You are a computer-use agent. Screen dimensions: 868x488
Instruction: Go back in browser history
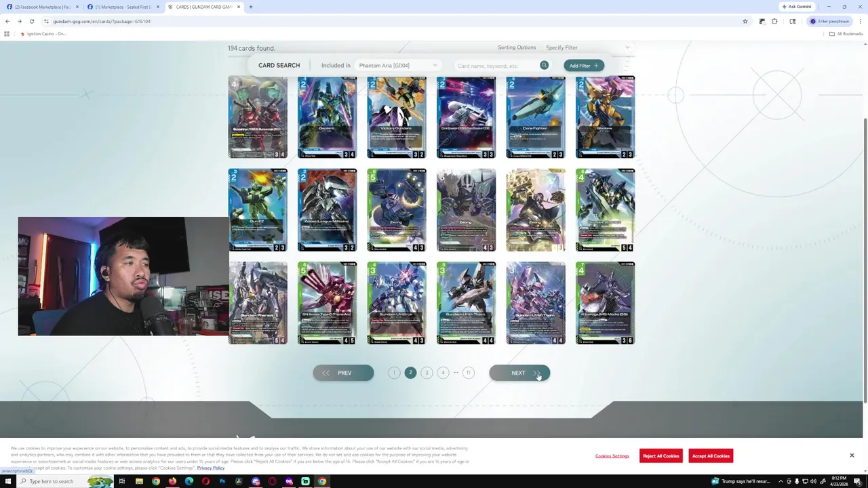click(x=7, y=21)
